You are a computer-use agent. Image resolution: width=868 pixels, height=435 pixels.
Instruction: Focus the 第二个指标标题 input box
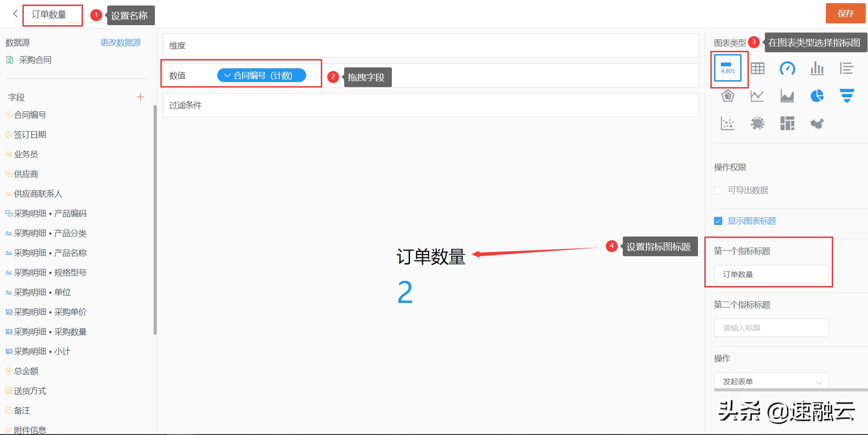click(x=771, y=328)
